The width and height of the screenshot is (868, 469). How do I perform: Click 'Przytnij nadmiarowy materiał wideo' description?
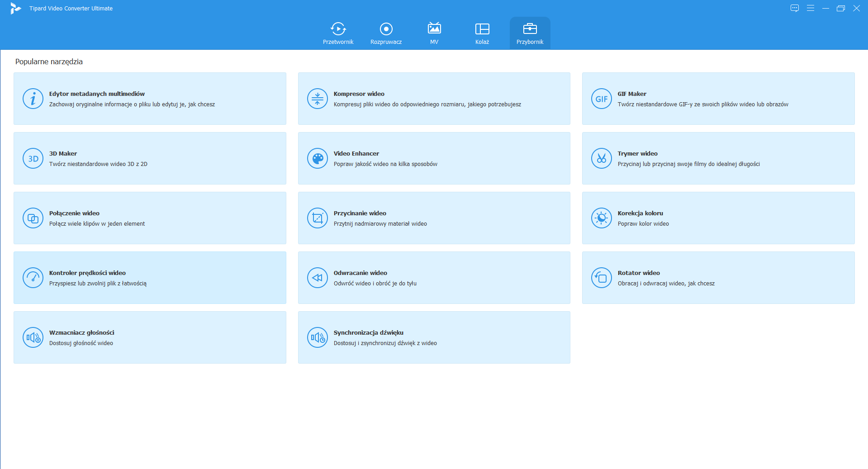[x=380, y=224]
